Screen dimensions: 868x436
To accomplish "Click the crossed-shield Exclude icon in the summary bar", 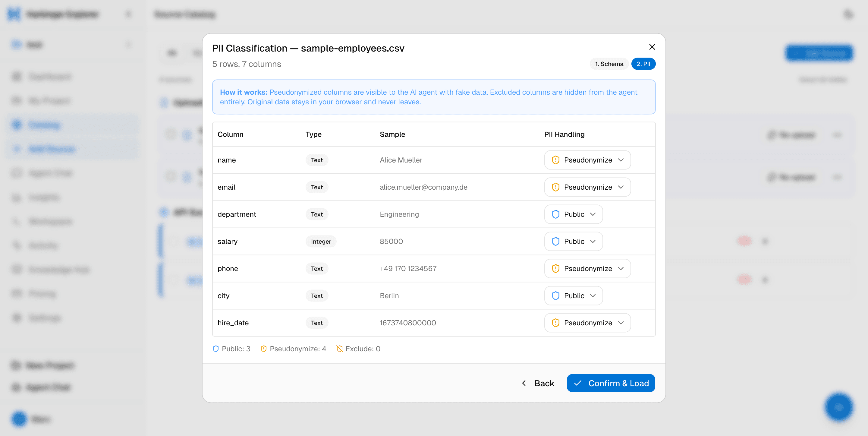I will [x=340, y=349].
